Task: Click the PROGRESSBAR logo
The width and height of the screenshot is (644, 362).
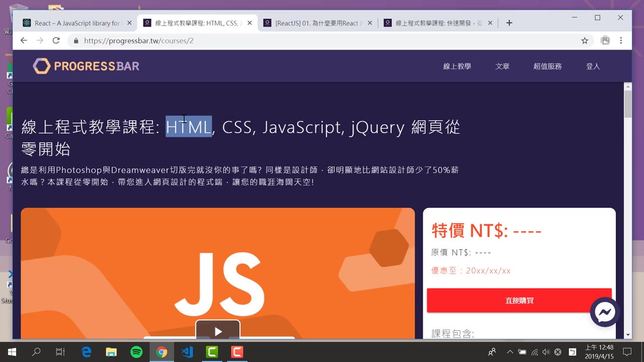Action: [86, 66]
